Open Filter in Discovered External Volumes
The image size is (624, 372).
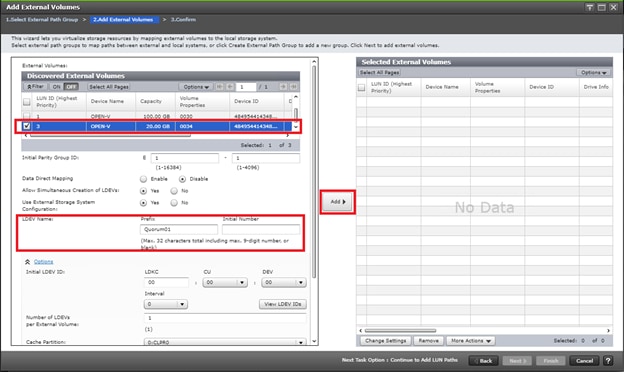tap(35, 87)
